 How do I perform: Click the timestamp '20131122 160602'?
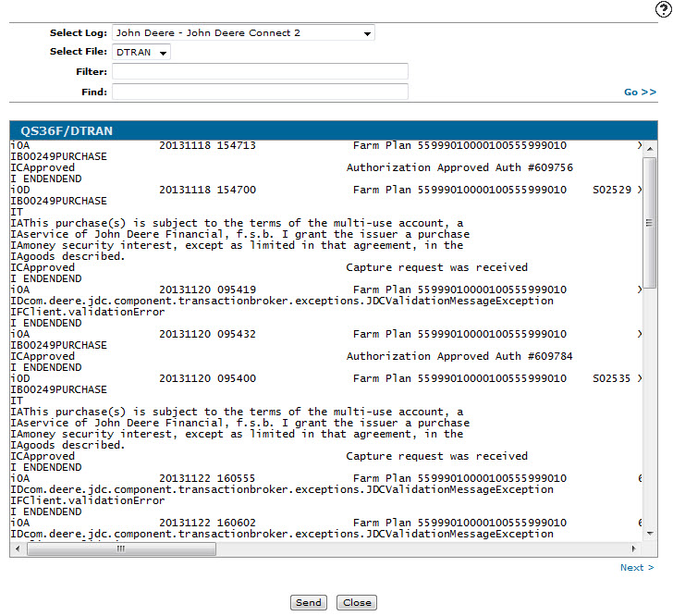click(x=208, y=523)
